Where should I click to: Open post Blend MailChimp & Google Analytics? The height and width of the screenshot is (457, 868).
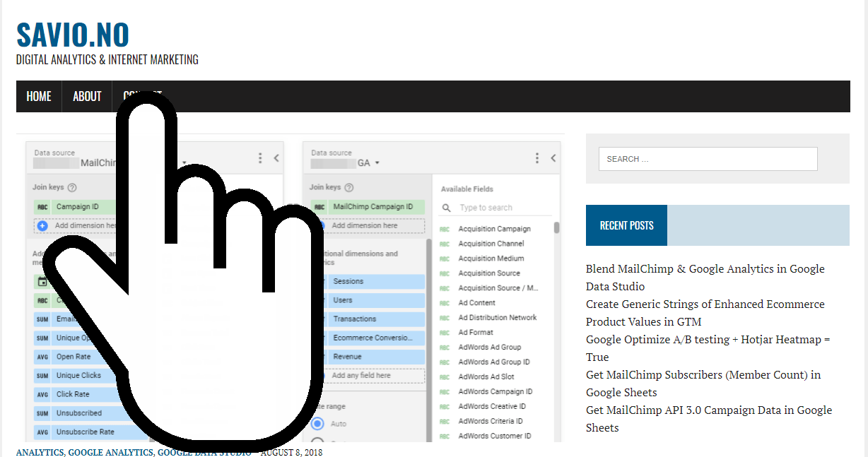tap(705, 278)
